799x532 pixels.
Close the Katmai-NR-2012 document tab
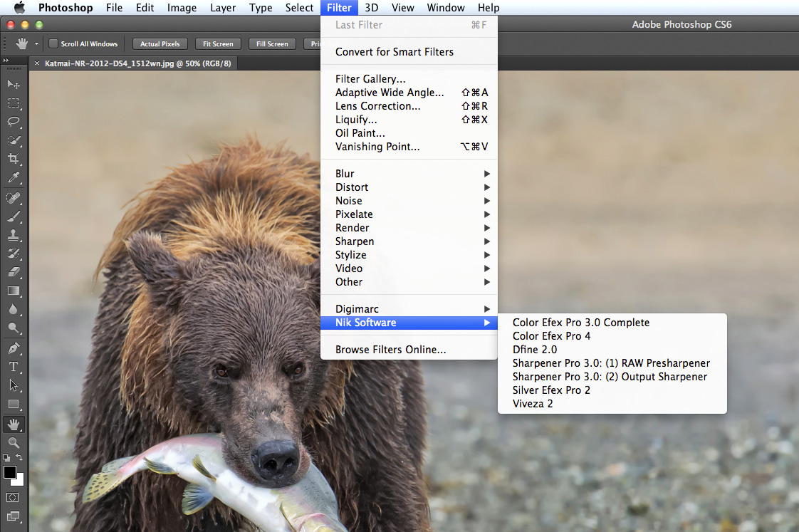point(37,63)
